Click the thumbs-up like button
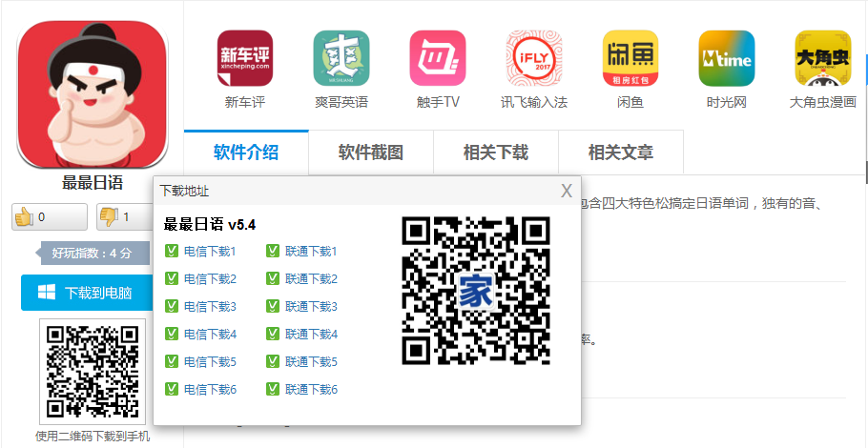 [50, 216]
